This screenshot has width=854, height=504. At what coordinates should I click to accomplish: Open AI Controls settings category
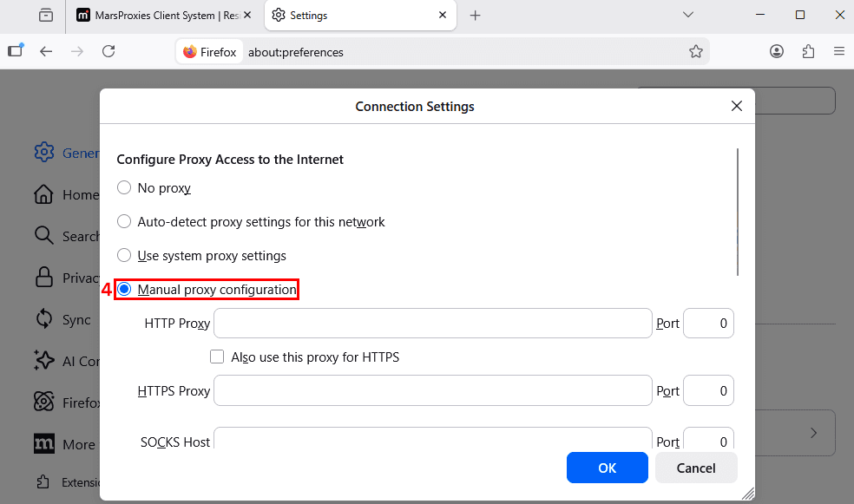65,360
